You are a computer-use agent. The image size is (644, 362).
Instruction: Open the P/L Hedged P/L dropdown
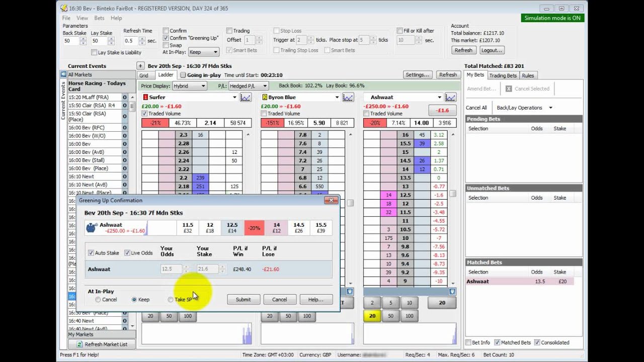point(248,86)
